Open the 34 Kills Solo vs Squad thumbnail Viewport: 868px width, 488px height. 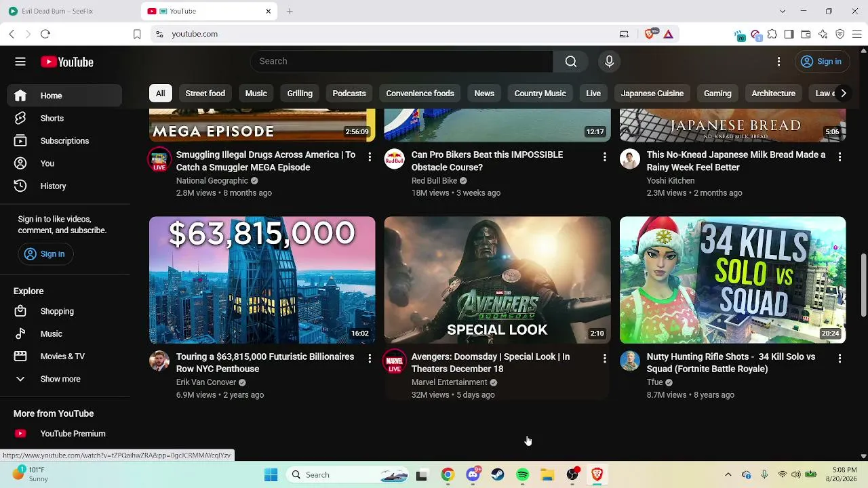pyautogui.click(x=732, y=280)
